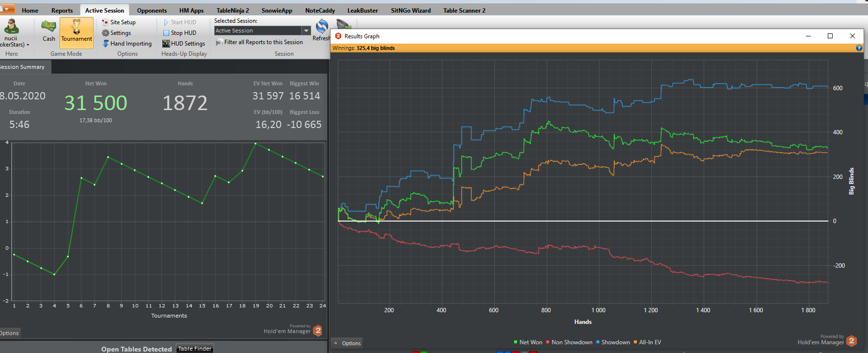868x353 pixels.
Task: Select the Active Session tab
Action: click(105, 10)
